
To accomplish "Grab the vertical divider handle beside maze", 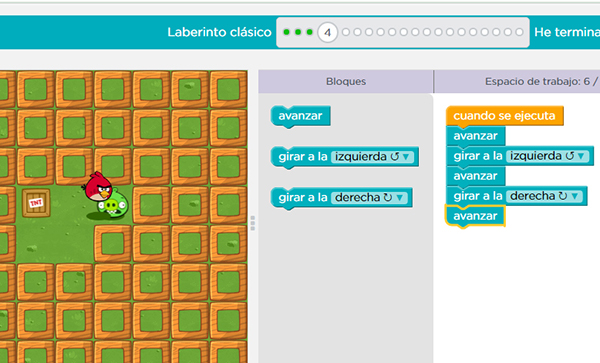I will 253,223.
